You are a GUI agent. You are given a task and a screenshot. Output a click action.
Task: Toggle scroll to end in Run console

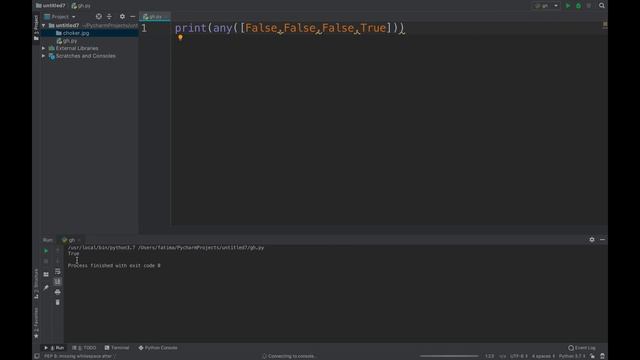click(x=58, y=282)
